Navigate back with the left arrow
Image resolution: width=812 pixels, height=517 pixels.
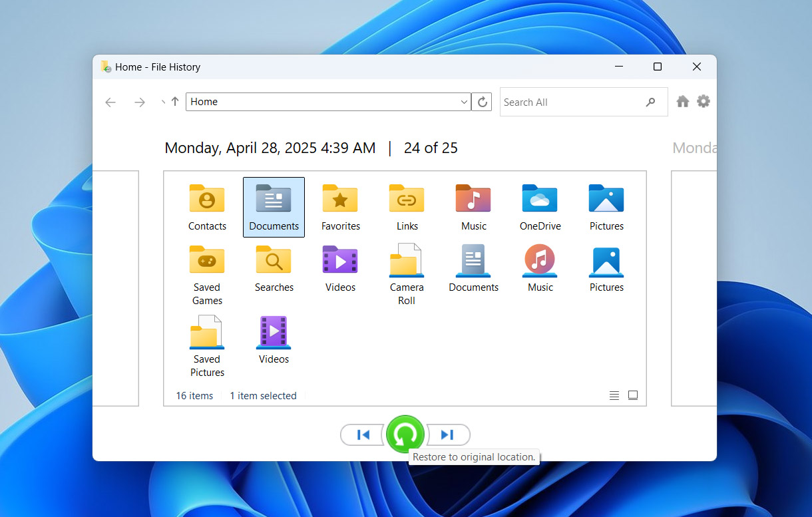pyautogui.click(x=110, y=102)
